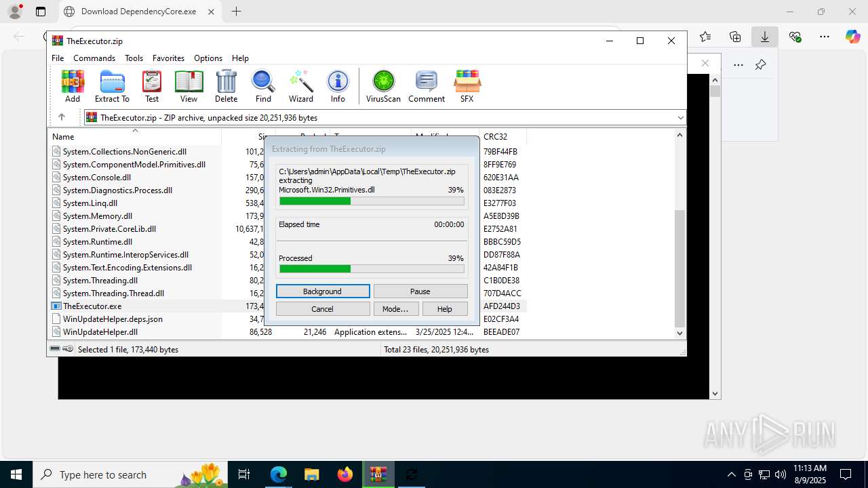
Task: Open Firefox from taskbar
Action: click(345, 474)
